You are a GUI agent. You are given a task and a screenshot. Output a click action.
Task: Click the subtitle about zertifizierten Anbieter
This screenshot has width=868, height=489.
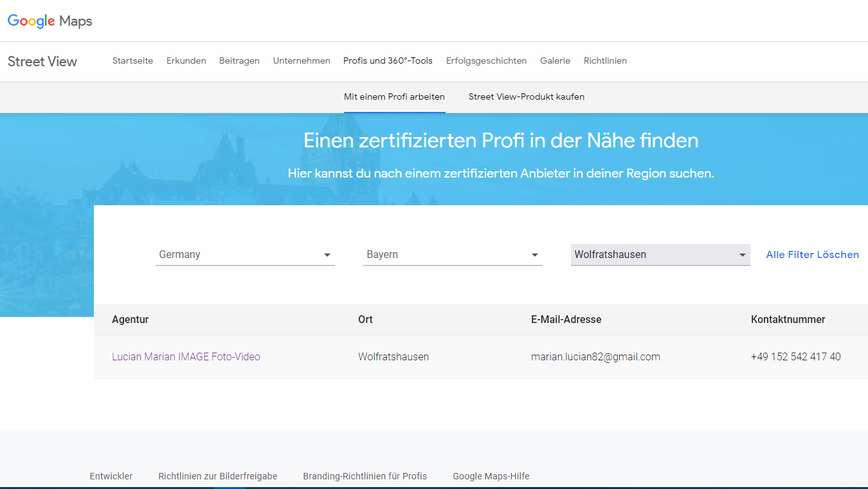point(501,174)
